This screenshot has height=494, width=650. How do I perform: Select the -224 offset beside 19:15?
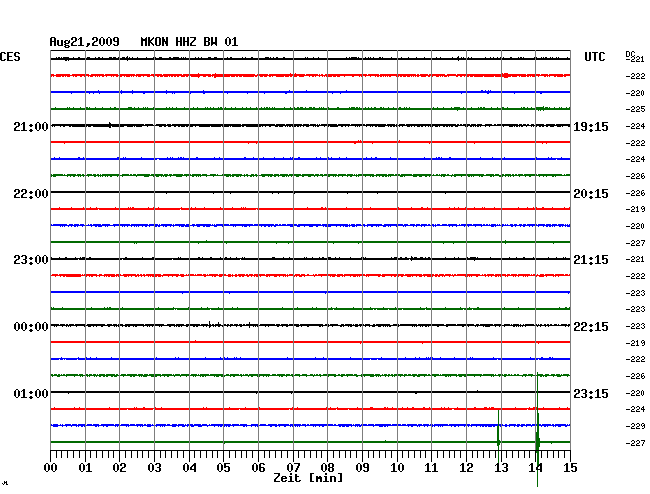click(x=635, y=126)
